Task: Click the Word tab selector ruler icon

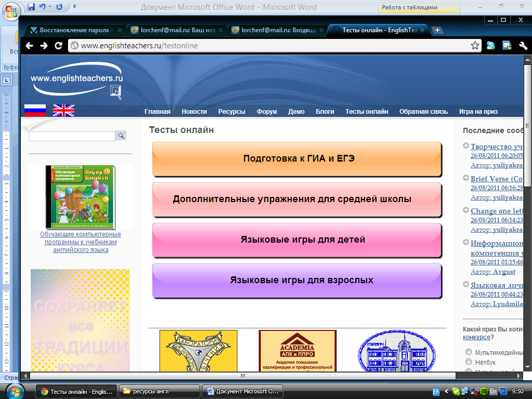Action: (x=6, y=81)
